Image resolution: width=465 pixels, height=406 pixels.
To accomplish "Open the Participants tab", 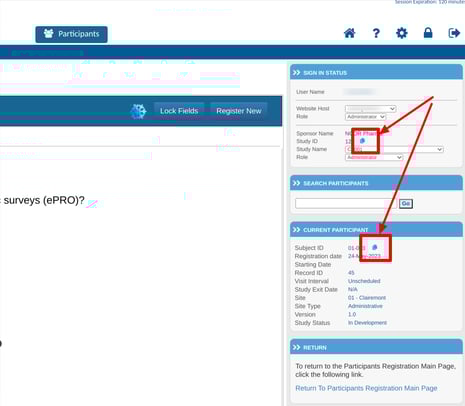I will click(71, 34).
